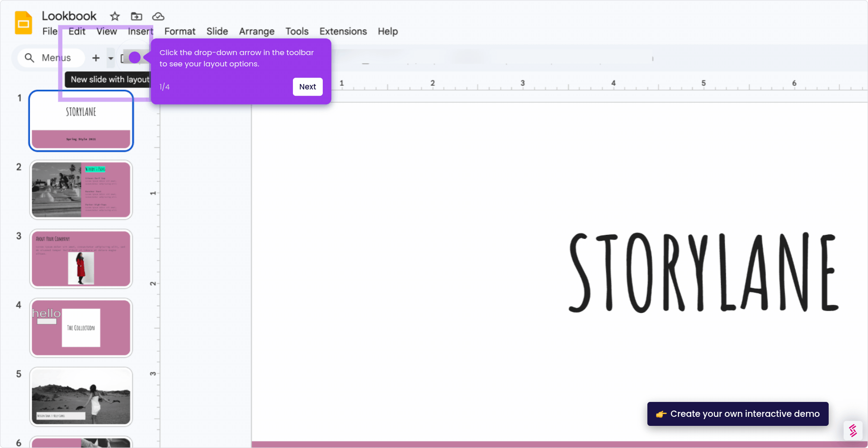Click the Lookbook document title
The image size is (868, 448).
click(69, 16)
